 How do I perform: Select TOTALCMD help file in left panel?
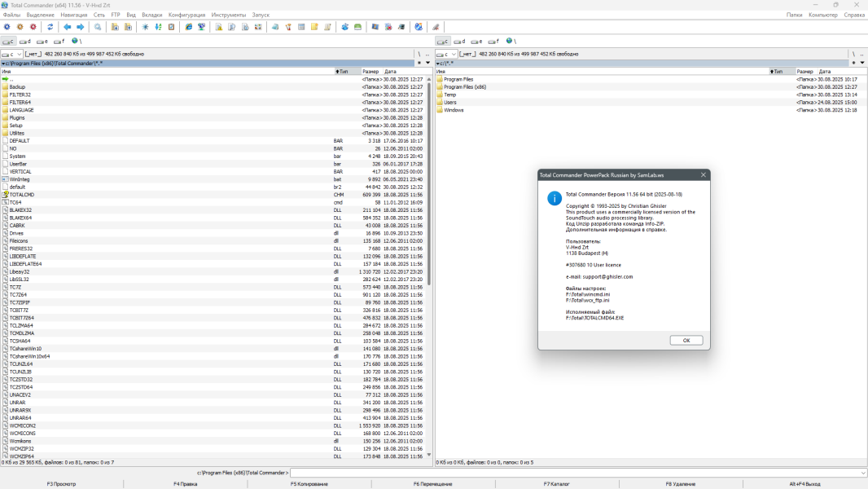[22, 195]
